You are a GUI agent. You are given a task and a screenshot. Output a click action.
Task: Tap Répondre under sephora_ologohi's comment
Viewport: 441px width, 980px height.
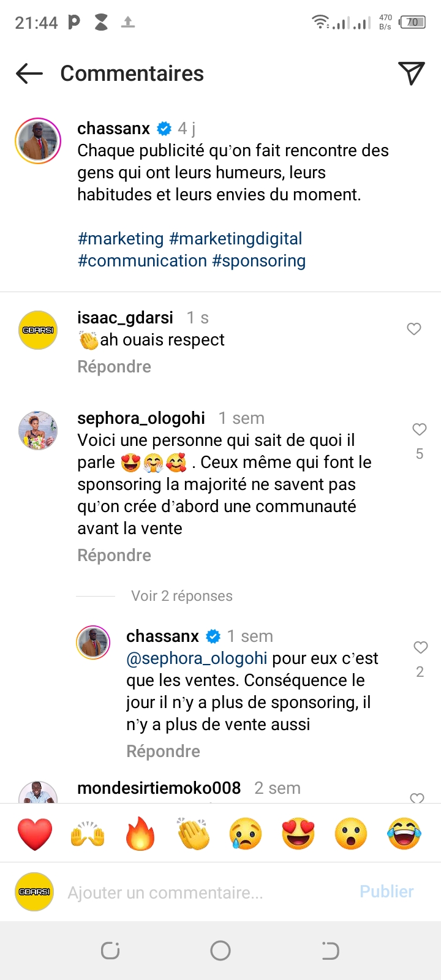coord(114,556)
